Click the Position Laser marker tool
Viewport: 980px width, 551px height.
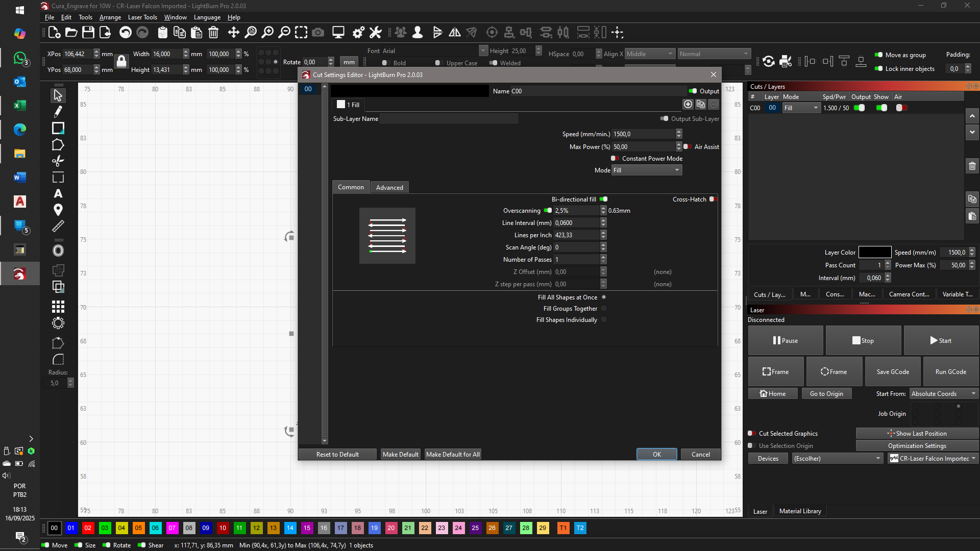pos(58,210)
